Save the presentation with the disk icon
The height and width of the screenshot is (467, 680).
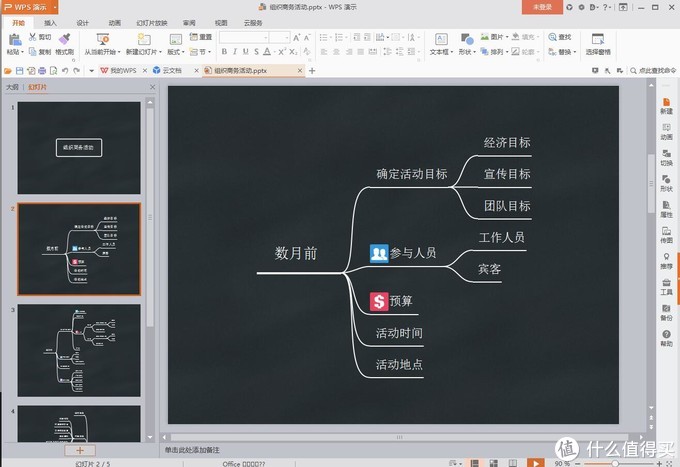(x=20, y=71)
